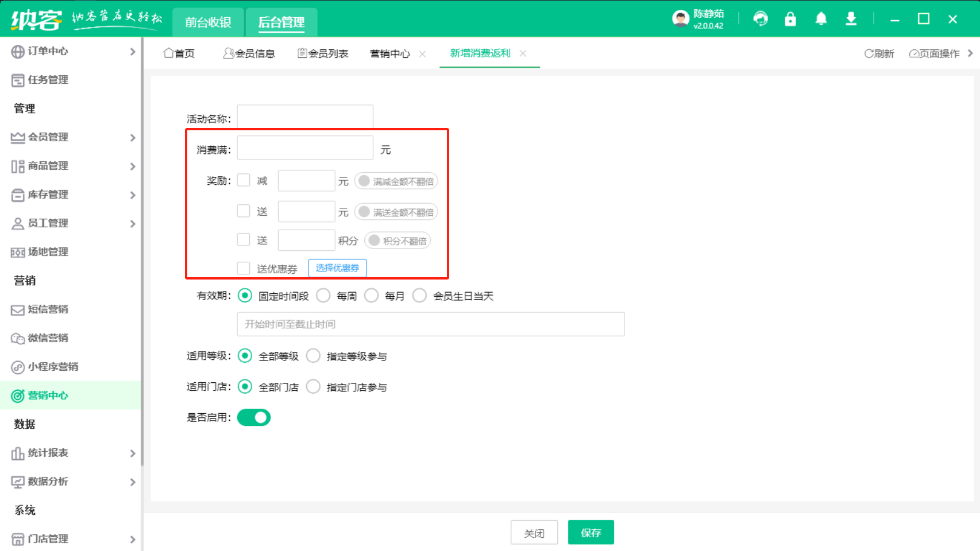
Task: Open the notifications bell icon
Action: (x=821, y=19)
